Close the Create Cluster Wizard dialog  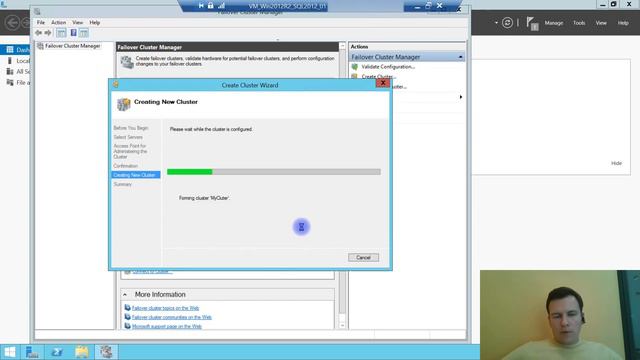(382, 83)
